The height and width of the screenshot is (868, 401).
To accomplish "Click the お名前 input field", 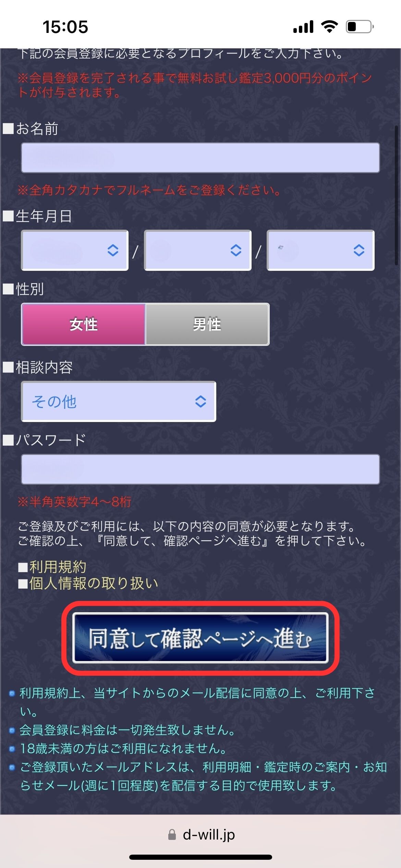I will (x=200, y=158).
